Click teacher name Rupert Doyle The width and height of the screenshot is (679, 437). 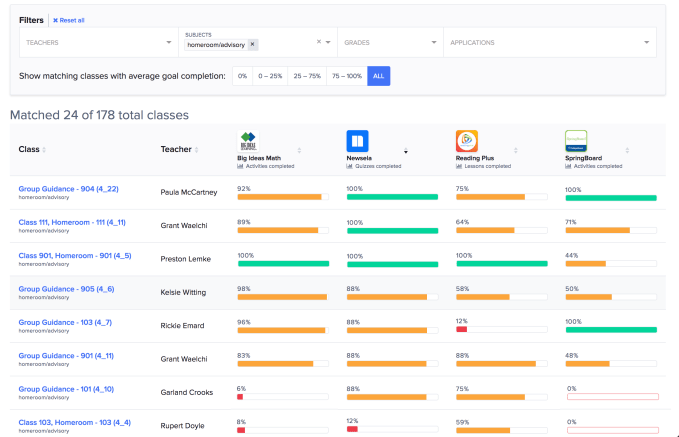(182, 426)
